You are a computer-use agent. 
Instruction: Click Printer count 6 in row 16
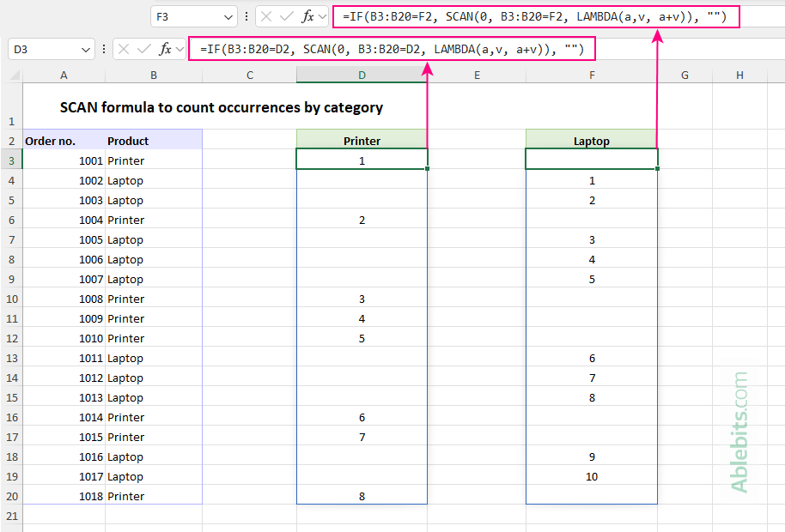(362, 418)
